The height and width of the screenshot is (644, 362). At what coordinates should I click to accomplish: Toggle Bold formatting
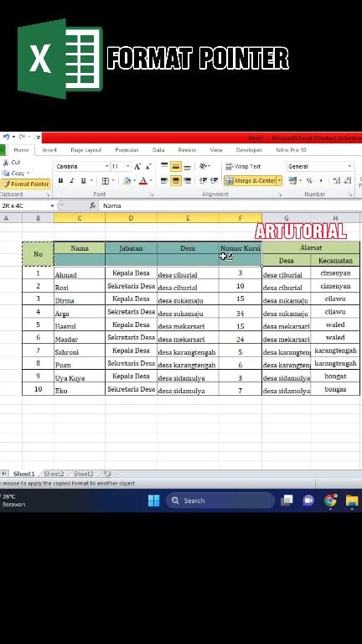(60, 181)
